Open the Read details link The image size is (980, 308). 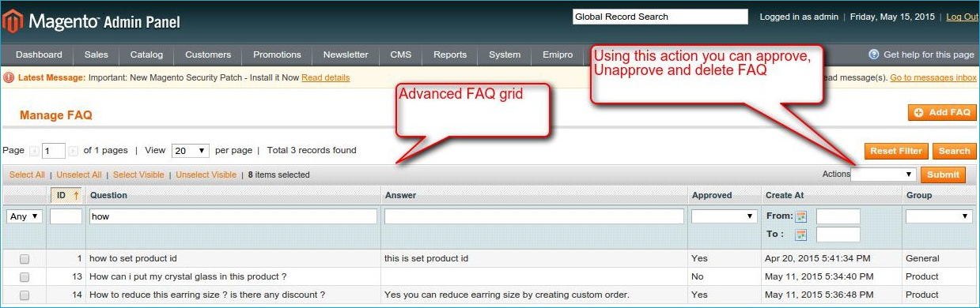[x=325, y=77]
